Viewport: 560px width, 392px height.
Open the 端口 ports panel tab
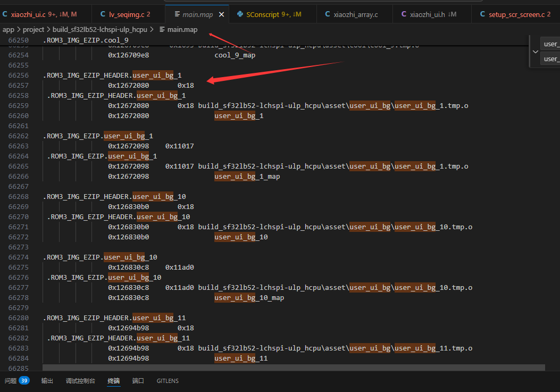tap(138, 381)
